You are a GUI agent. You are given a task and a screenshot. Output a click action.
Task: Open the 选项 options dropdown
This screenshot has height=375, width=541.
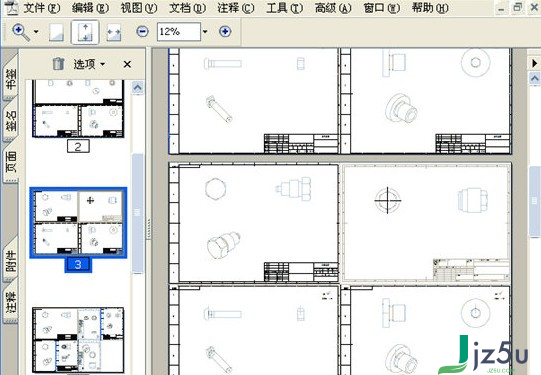click(x=89, y=64)
